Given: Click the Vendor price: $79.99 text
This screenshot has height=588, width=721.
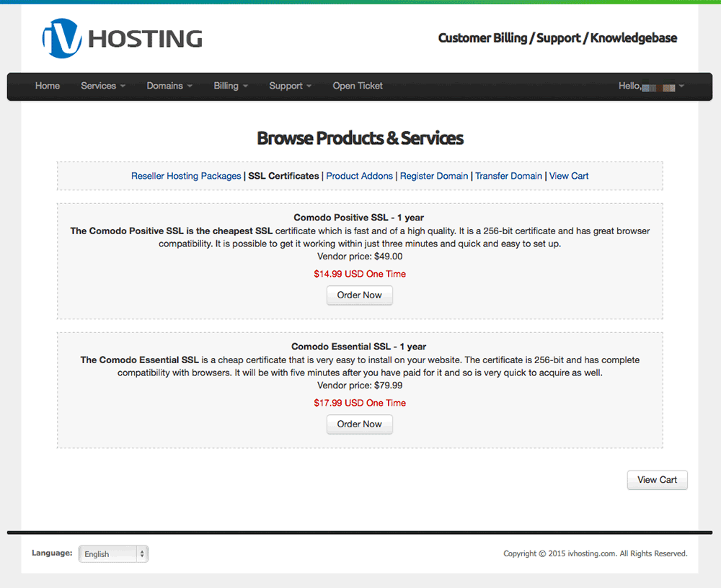Looking at the screenshot, I should tap(360, 386).
